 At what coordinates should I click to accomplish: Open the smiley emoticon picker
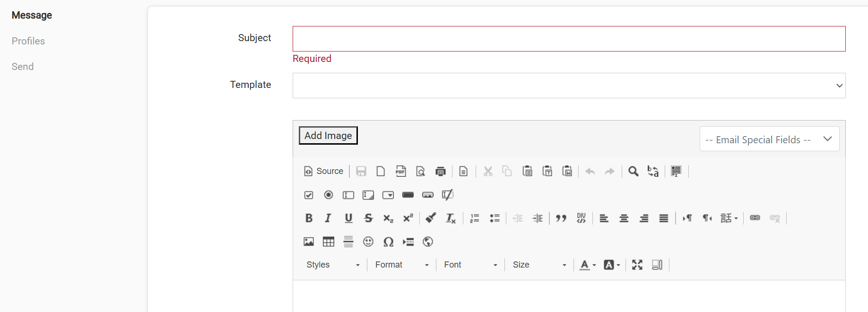click(x=368, y=242)
